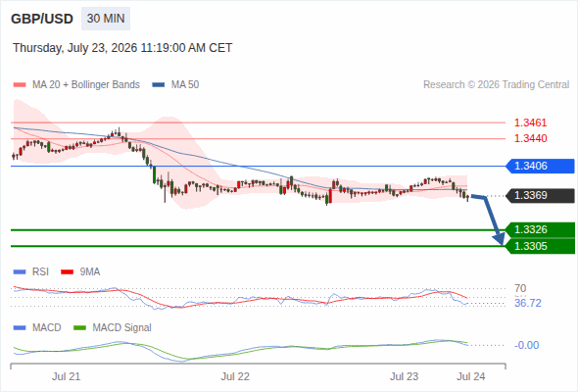Image resolution: width=578 pixels, height=392 pixels.
Task: Click the MA 20 + Bollinger Bands label
Action: pos(86,85)
